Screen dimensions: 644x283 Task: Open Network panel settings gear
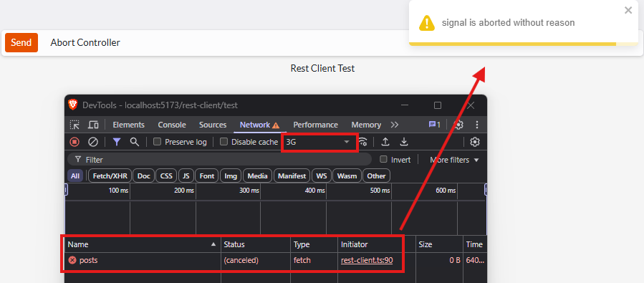[475, 142]
